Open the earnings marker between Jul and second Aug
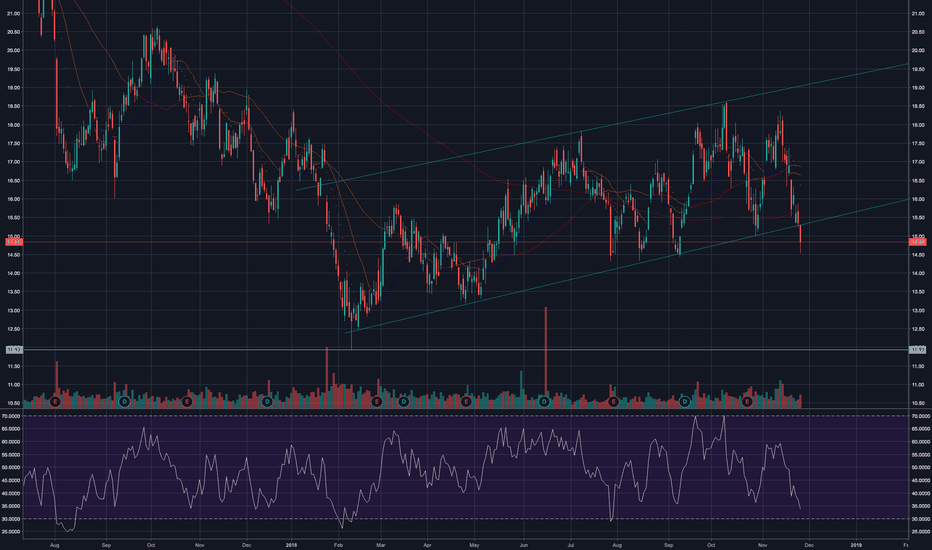The image size is (932, 550). [613, 402]
